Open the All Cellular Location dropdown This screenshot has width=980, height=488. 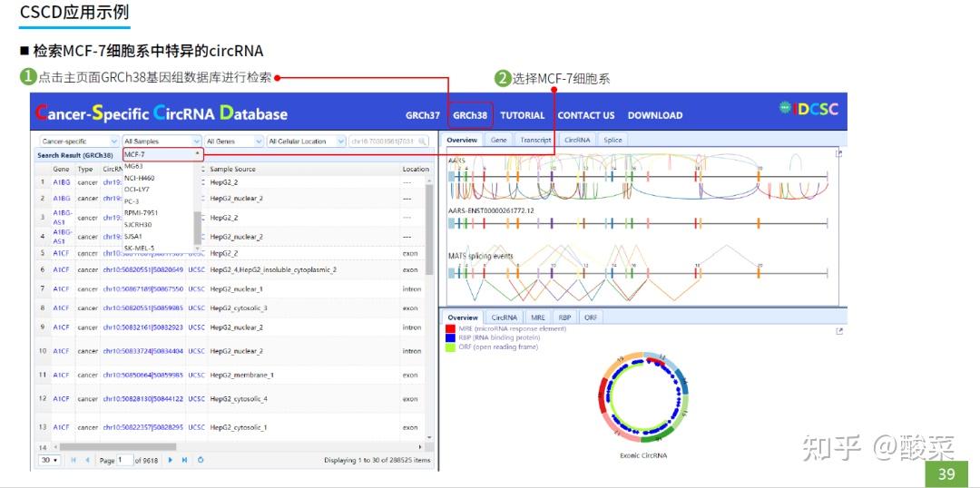pyautogui.click(x=307, y=142)
